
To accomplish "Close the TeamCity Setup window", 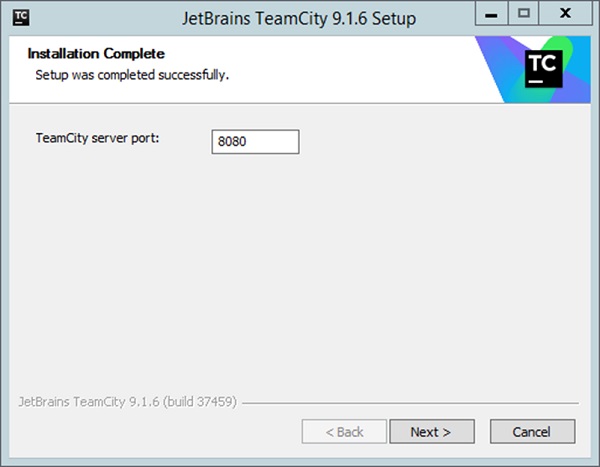I will (566, 14).
